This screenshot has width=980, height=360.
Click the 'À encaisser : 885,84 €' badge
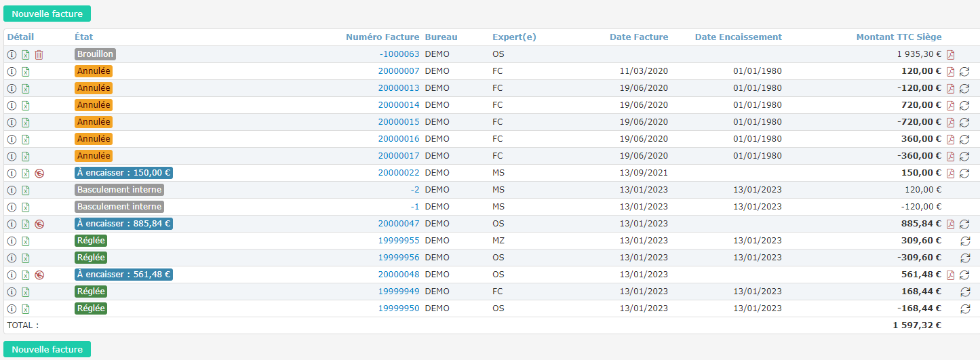point(123,224)
